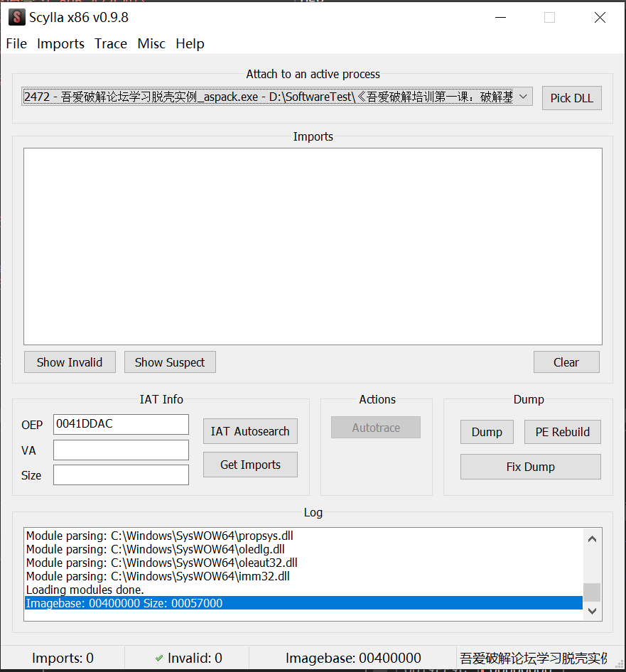
Task: Start PE Rebuild
Action: coord(562,432)
